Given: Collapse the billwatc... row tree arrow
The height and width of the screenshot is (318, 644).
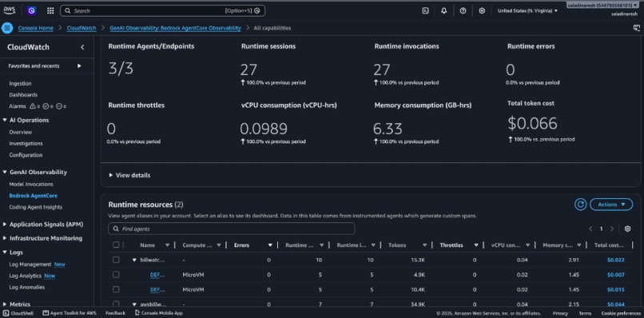Looking at the screenshot, I should click(134, 260).
